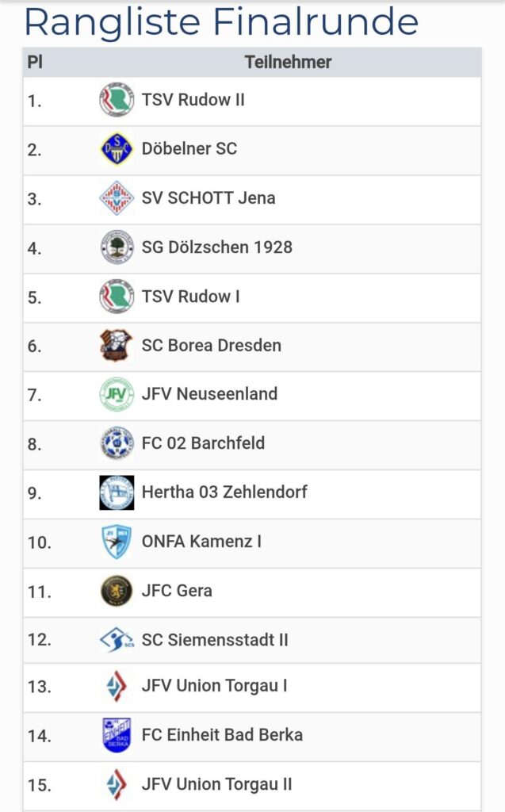
Task: Click the SV SCHOTT Jena logo
Action: point(117,198)
